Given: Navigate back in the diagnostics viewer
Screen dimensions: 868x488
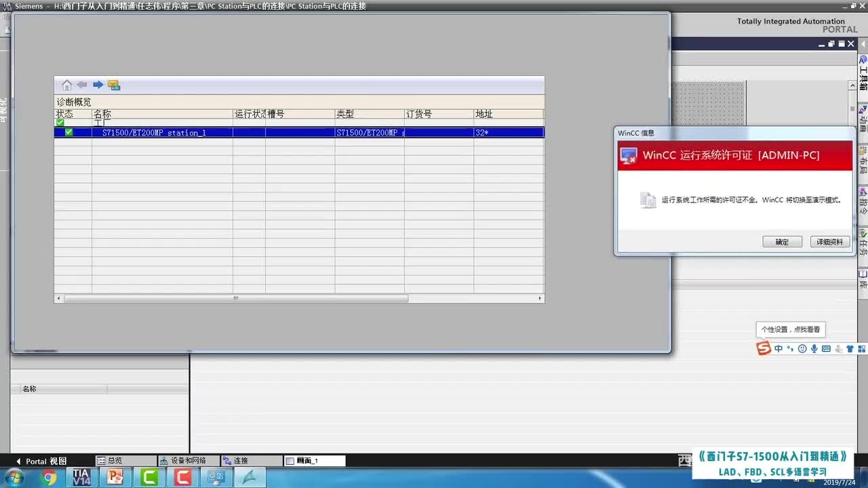Looking at the screenshot, I should tap(82, 85).
